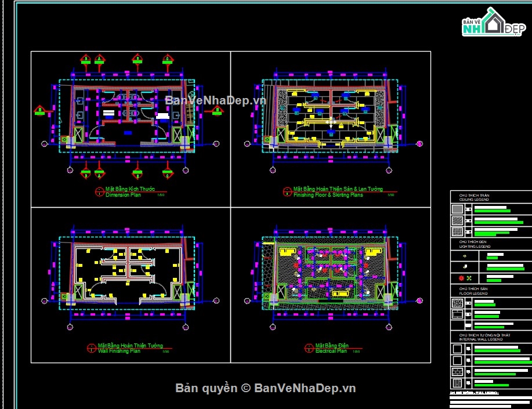This screenshot has width=532, height=409.
Task: Select the Lighting Legend heading
Action: tap(475, 244)
